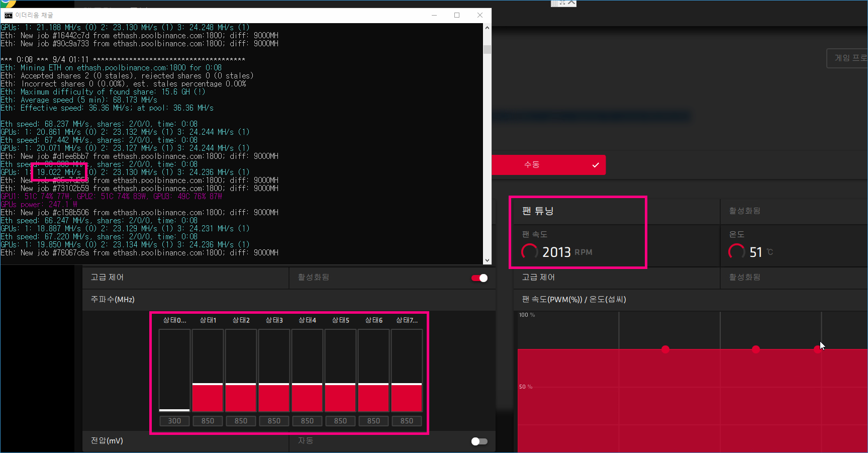
Task: Select the middle fan curve control point
Action: 756,349
